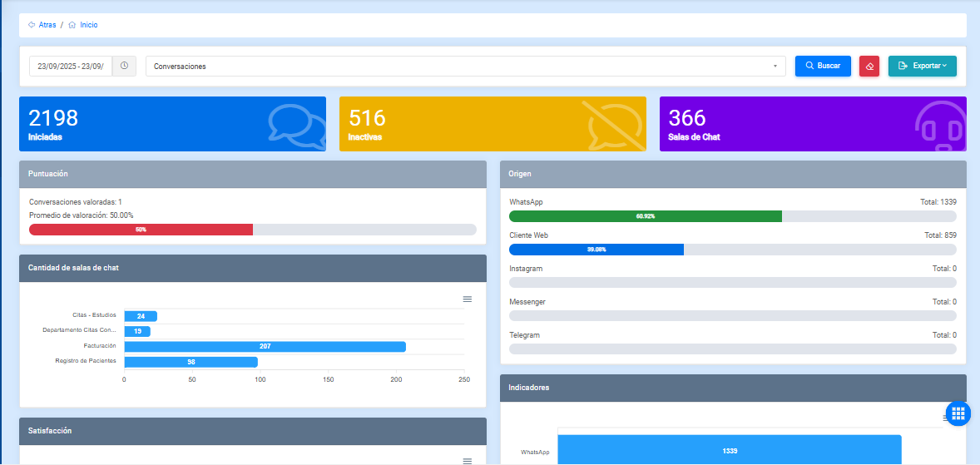Click the back arrow icon in breadcrumb

tap(32, 25)
